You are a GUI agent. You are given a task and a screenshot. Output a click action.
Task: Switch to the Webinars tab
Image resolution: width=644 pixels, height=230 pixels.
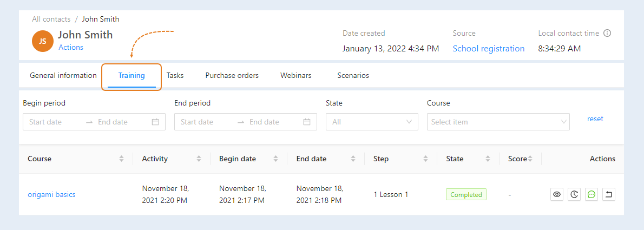click(295, 76)
